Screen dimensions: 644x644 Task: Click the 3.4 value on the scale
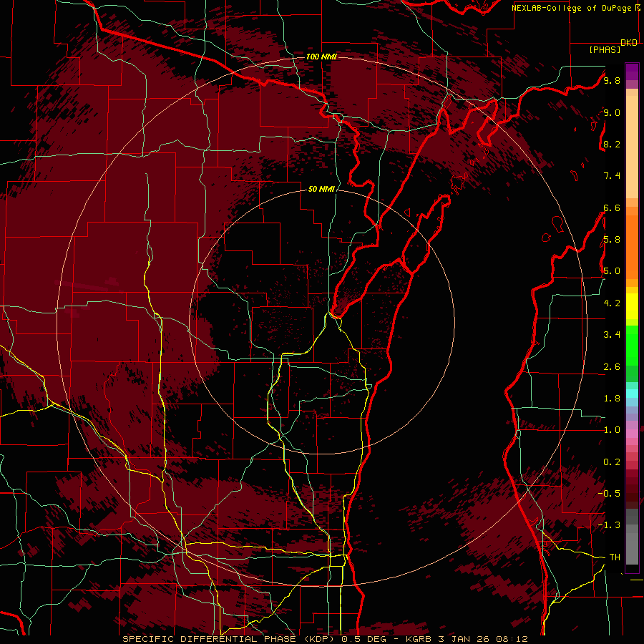pyautogui.click(x=612, y=335)
